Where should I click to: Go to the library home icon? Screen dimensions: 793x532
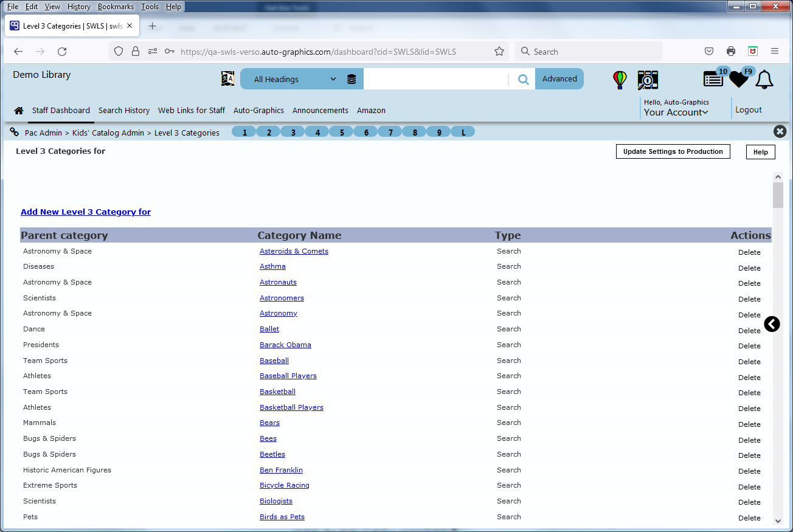pyautogui.click(x=19, y=111)
